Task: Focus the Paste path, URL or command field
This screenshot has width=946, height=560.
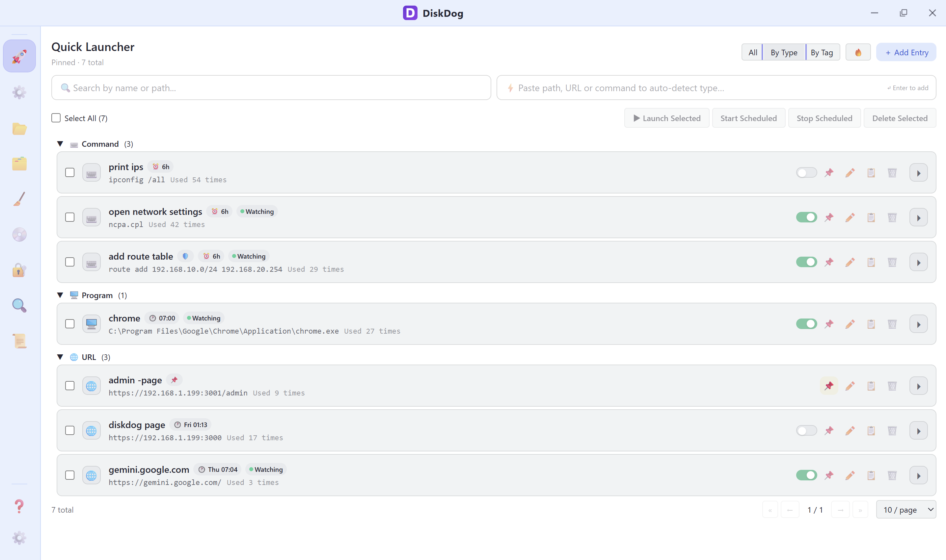Action: pyautogui.click(x=716, y=88)
